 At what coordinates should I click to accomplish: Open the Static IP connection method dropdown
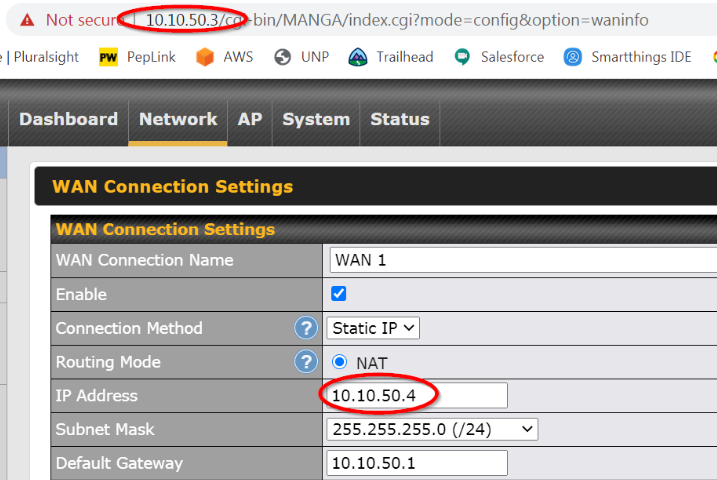[x=373, y=328]
